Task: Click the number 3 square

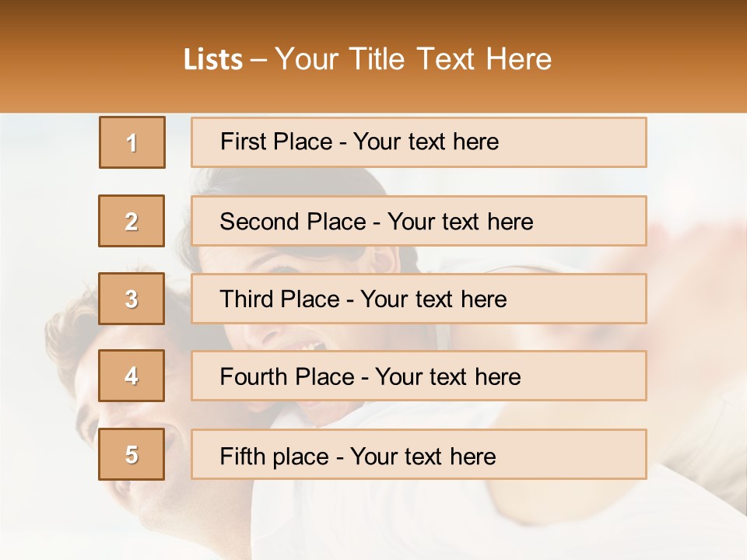Action: pos(132,299)
